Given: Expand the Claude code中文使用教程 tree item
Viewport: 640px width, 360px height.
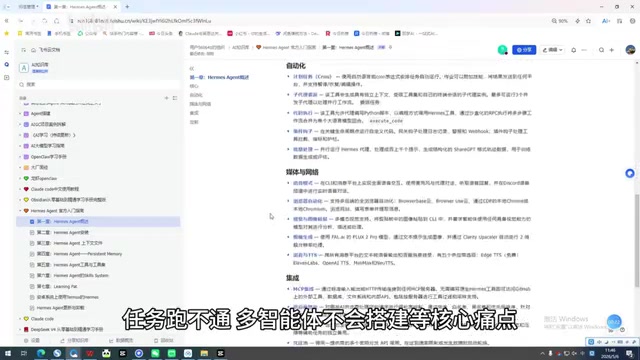Looking at the screenshot, I should pos(20,189).
